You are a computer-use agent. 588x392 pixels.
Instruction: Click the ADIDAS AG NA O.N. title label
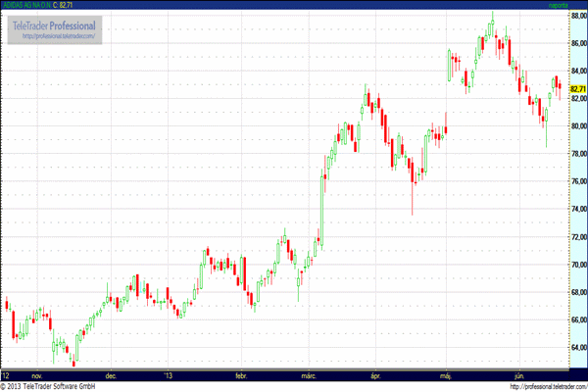[x=28, y=6]
